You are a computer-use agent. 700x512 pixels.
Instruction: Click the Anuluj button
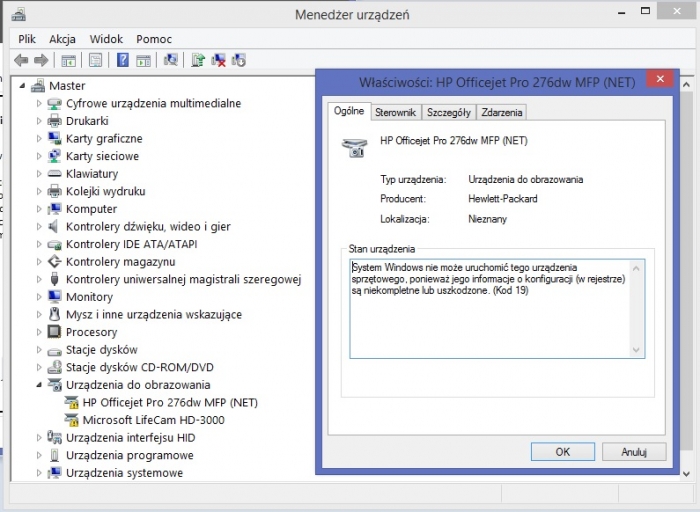click(x=634, y=452)
